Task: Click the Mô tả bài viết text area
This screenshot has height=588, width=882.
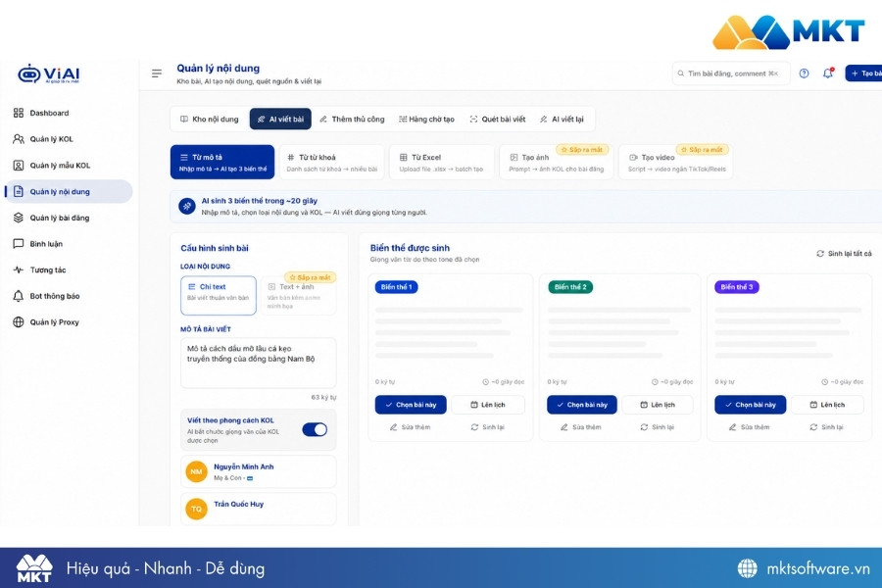Action: pyautogui.click(x=258, y=363)
